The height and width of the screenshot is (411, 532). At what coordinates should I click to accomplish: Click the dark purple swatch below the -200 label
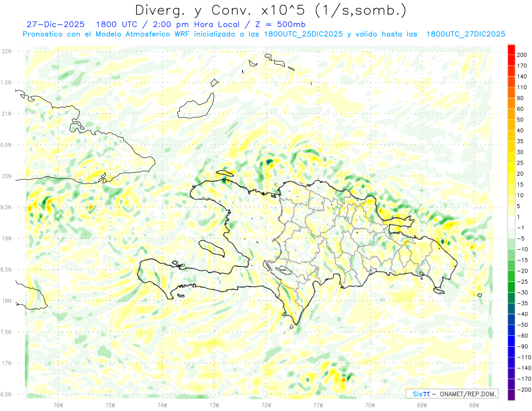511,395
